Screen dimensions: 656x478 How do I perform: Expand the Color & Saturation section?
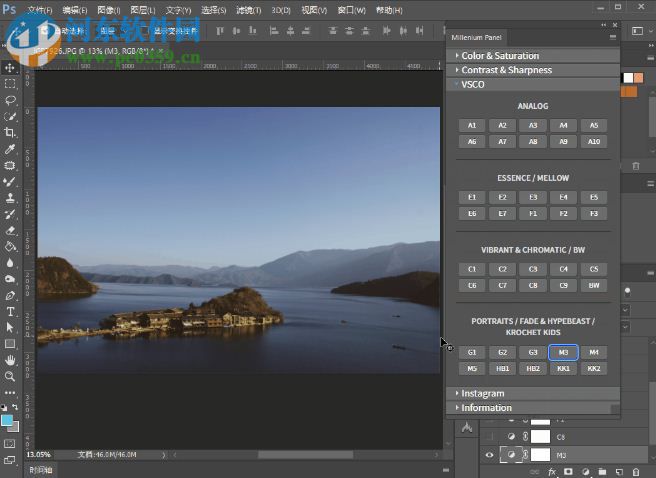[500, 56]
